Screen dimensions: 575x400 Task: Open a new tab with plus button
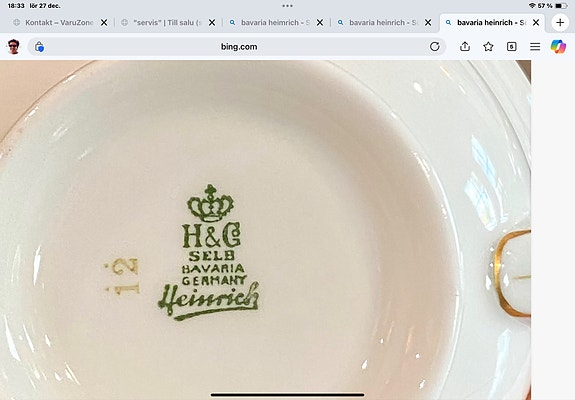[x=560, y=22]
